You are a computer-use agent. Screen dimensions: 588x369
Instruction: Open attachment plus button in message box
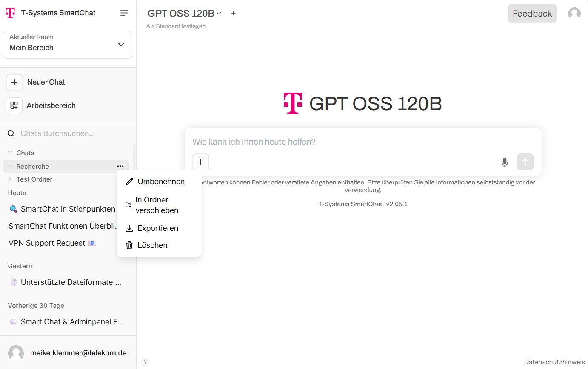[201, 162]
